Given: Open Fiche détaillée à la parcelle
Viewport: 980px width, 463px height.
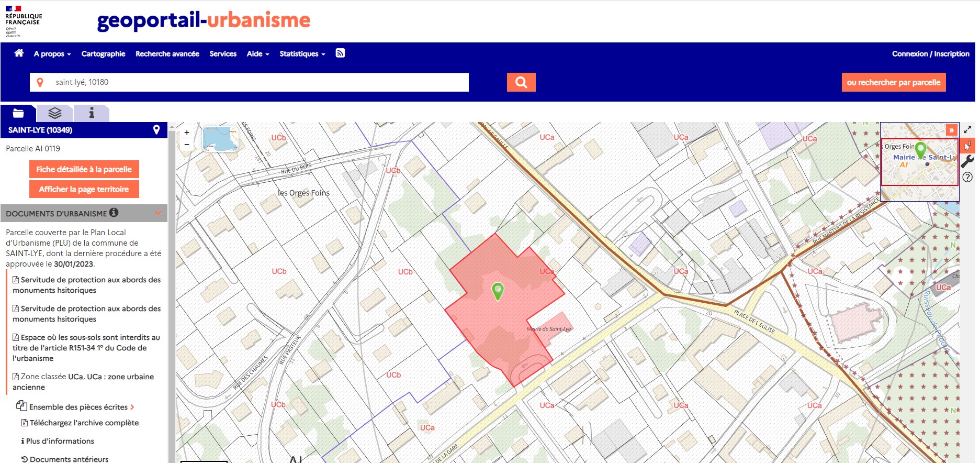Looking at the screenshot, I should pos(84,169).
